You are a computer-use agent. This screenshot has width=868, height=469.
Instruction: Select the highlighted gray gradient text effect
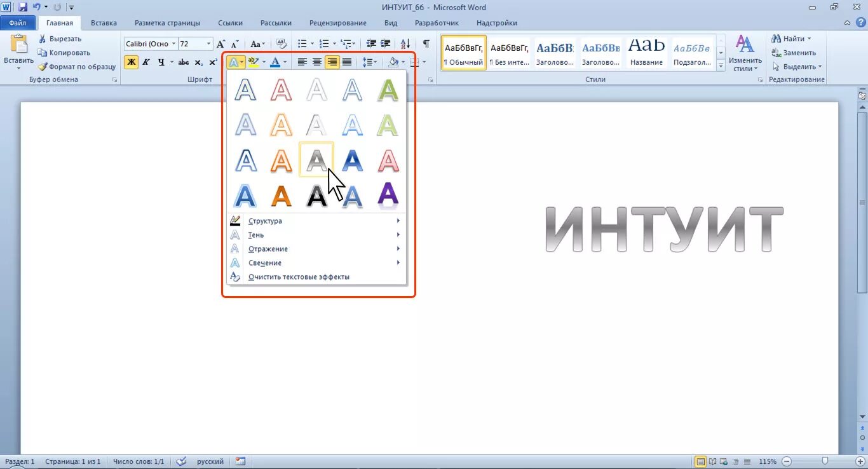coord(316,160)
